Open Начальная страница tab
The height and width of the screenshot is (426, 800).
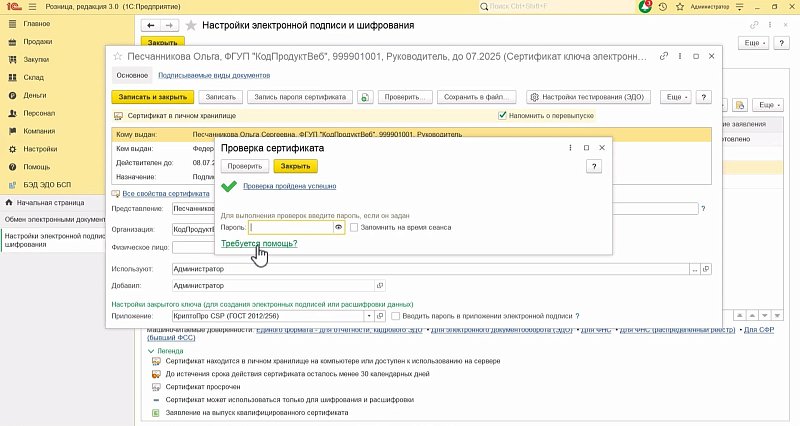[x=51, y=203]
